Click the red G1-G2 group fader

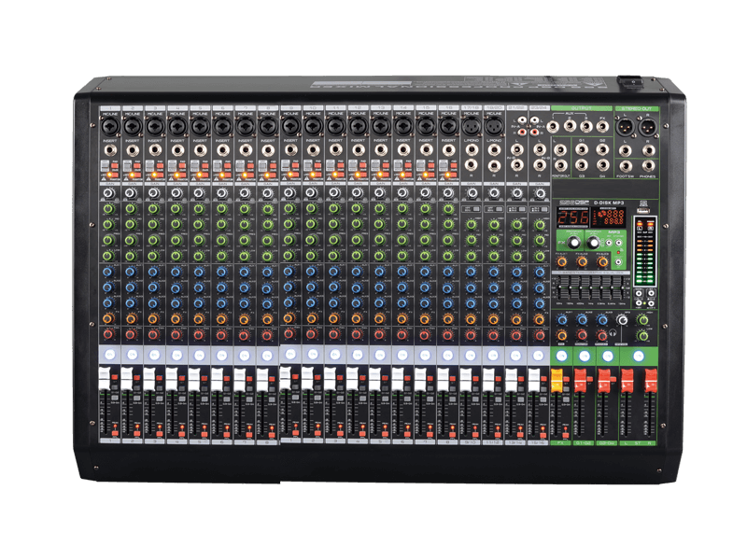point(580,379)
